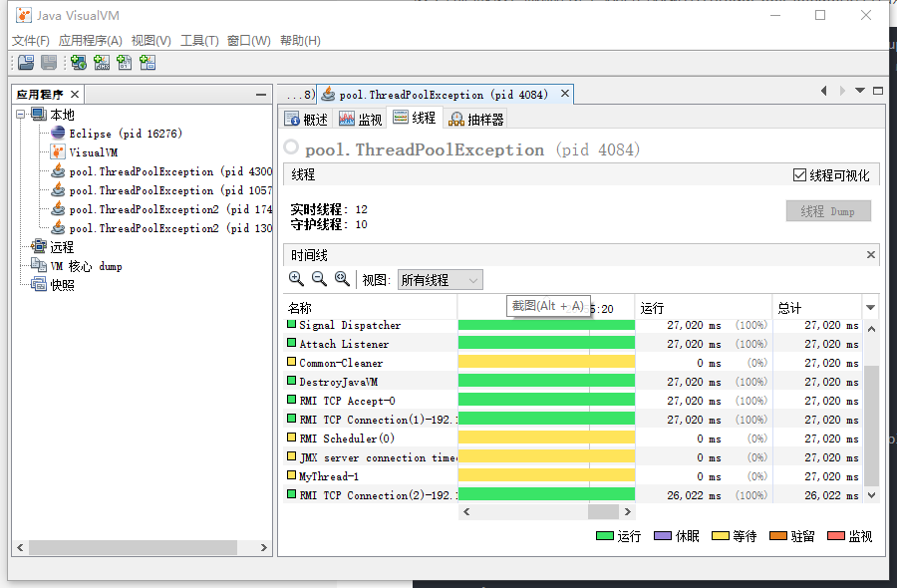Sort by the 总计 column header
The image size is (897, 588).
(817, 308)
